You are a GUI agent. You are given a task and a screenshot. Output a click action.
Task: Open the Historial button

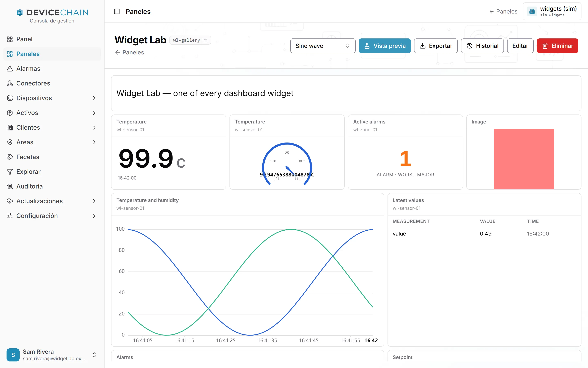tap(482, 46)
